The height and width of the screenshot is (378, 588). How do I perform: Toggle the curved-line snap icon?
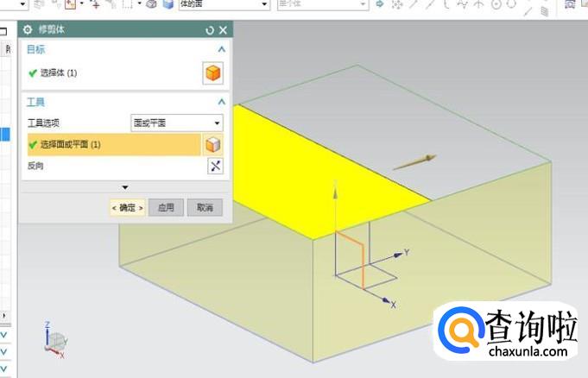point(446,3)
